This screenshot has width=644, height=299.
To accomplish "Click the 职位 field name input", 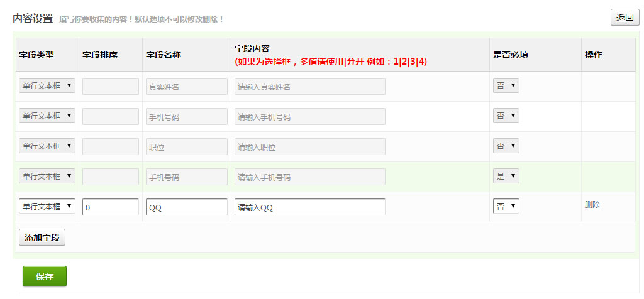I will coord(186,147).
